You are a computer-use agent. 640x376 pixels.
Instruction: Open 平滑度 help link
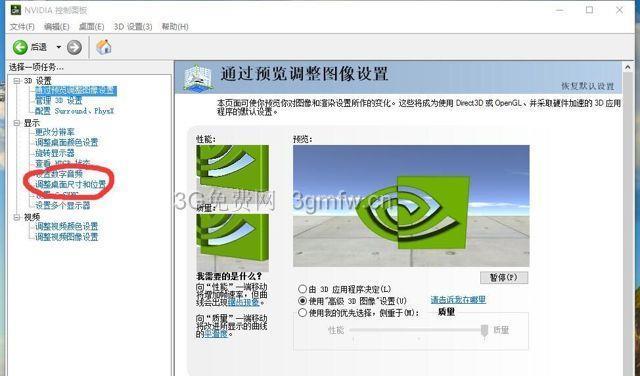(x=216, y=334)
